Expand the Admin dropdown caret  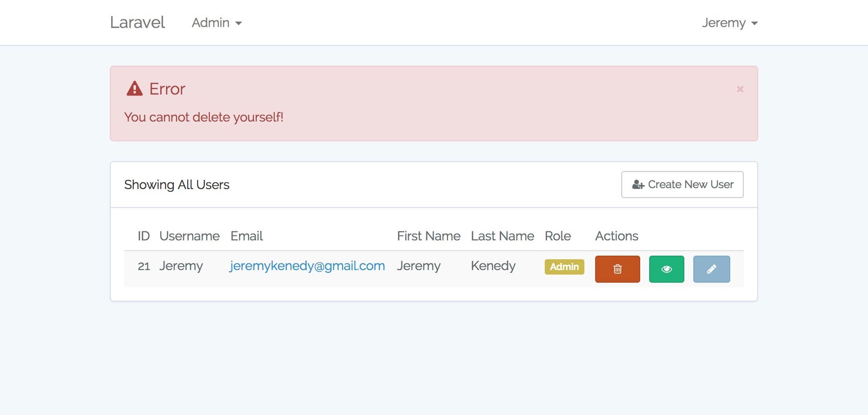point(239,23)
